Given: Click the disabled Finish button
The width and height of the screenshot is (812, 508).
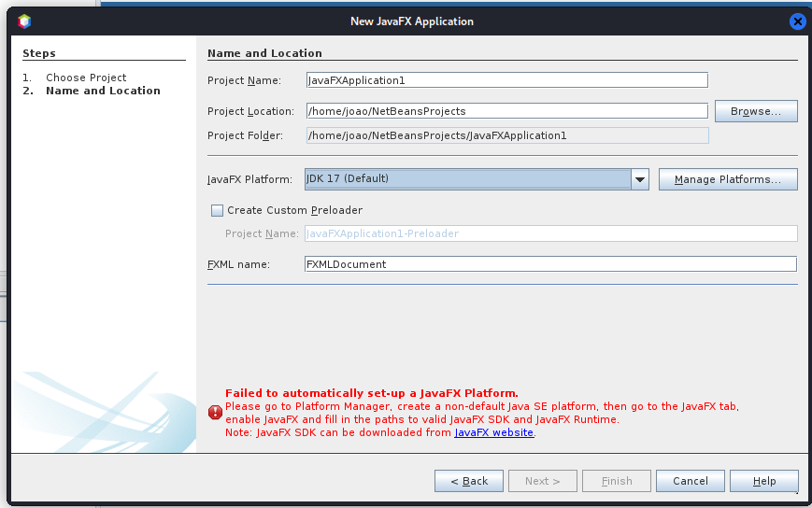Looking at the screenshot, I should pos(617,481).
